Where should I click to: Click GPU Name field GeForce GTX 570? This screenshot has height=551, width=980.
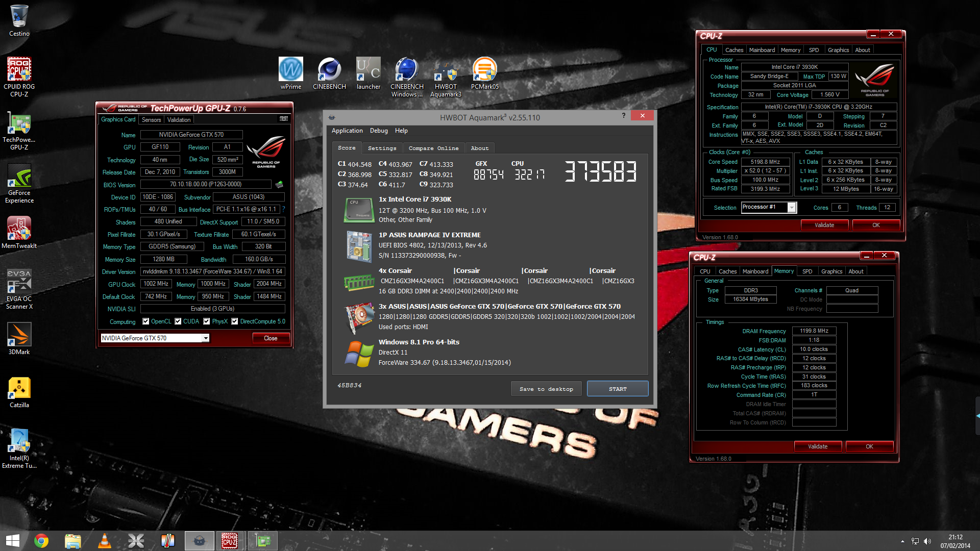(x=191, y=135)
